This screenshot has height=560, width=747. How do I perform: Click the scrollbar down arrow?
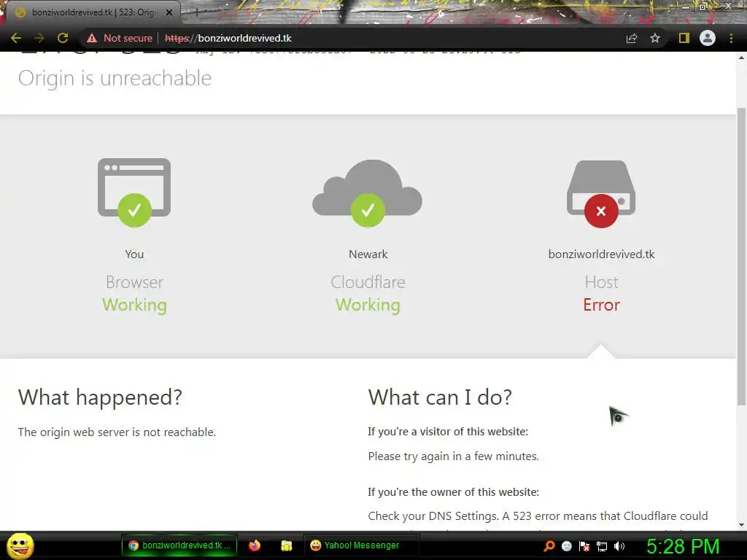click(741, 525)
